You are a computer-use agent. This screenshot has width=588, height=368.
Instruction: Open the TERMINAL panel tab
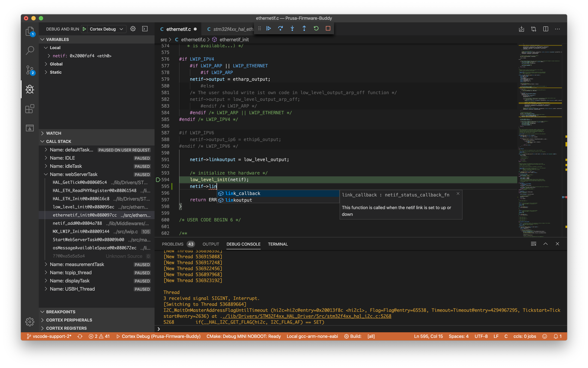click(278, 244)
